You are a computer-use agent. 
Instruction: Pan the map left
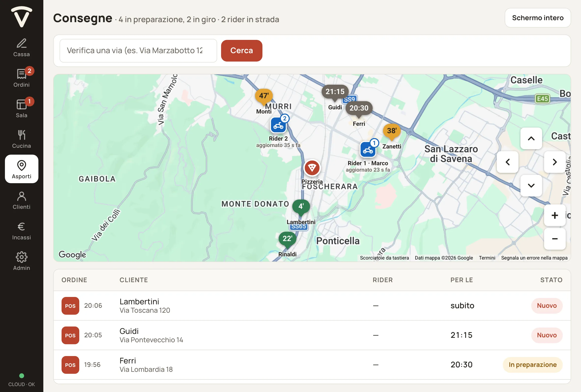point(508,162)
